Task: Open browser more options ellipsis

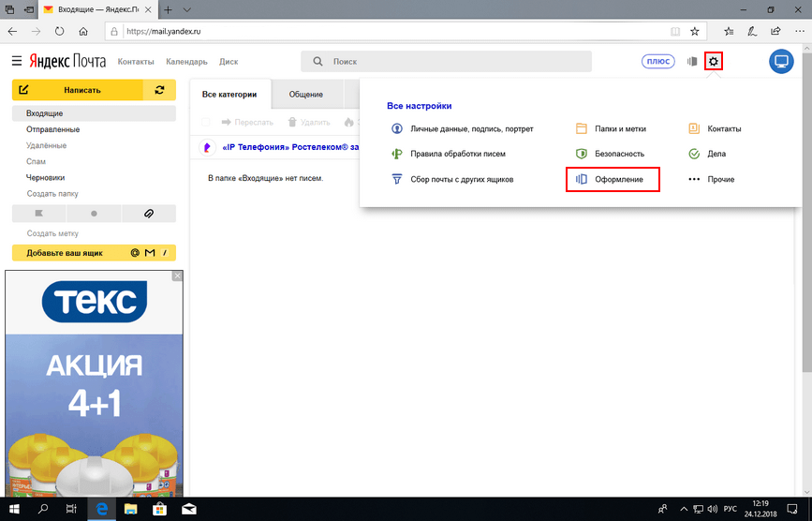Action: pos(799,32)
